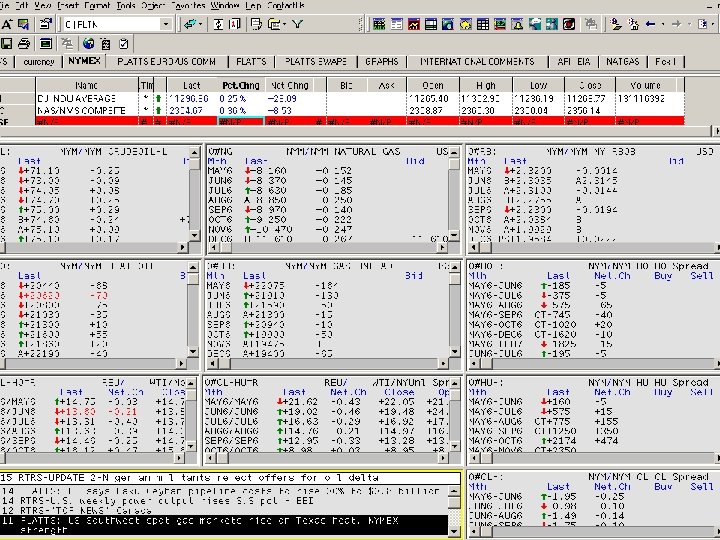Viewport: 720px width, 540px height.
Task: Click the blue globe icon in the second toolbar row
Action: (89, 44)
